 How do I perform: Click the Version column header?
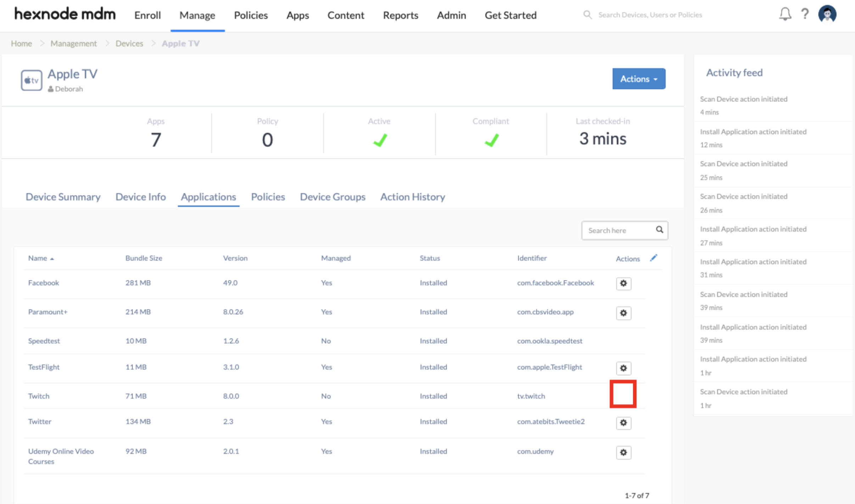coord(235,258)
